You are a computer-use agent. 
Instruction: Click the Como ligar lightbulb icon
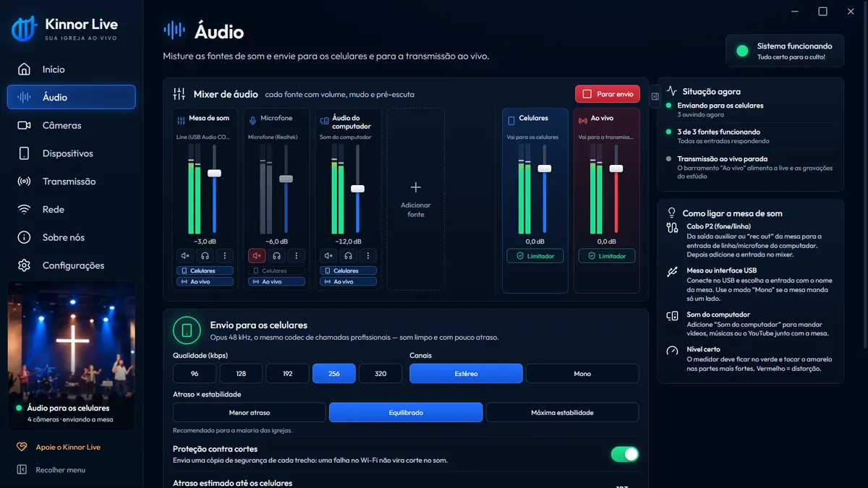click(x=671, y=213)
